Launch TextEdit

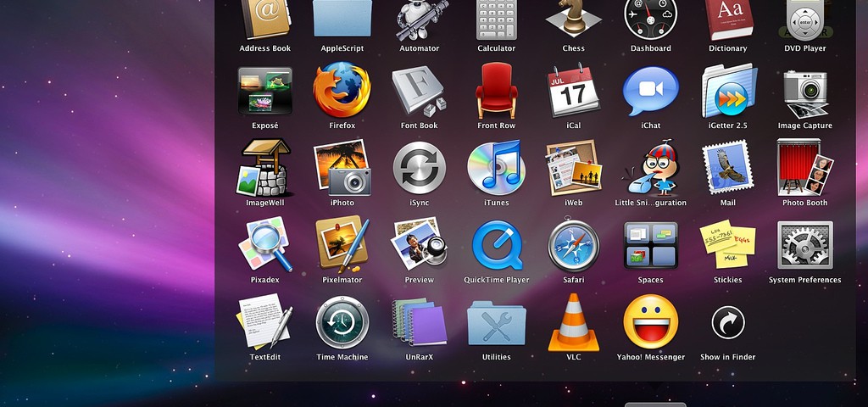coord(264,321)
